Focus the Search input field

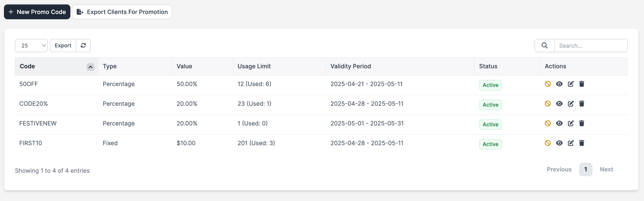click(x=591, y=46)
